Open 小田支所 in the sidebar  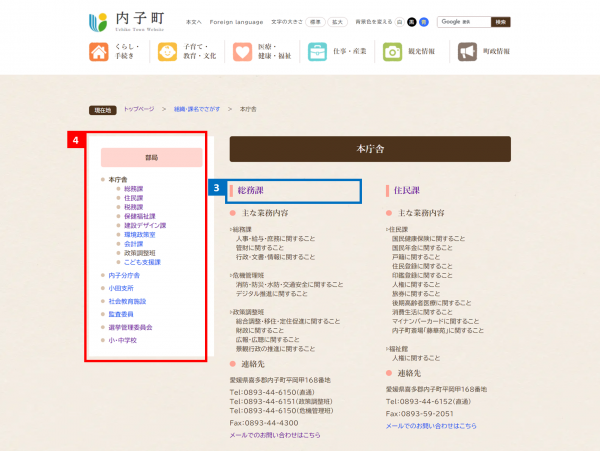click(121, 288)
